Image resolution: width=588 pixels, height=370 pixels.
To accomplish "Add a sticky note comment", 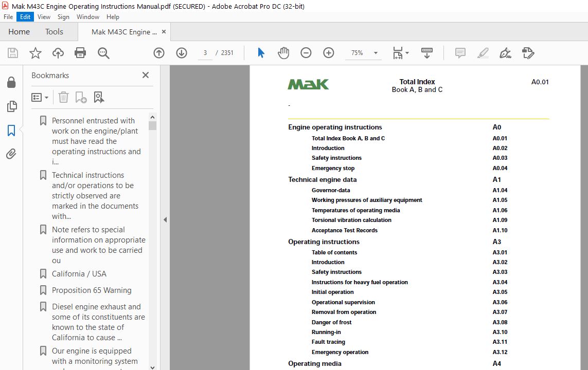I will [x=460, y=53].
